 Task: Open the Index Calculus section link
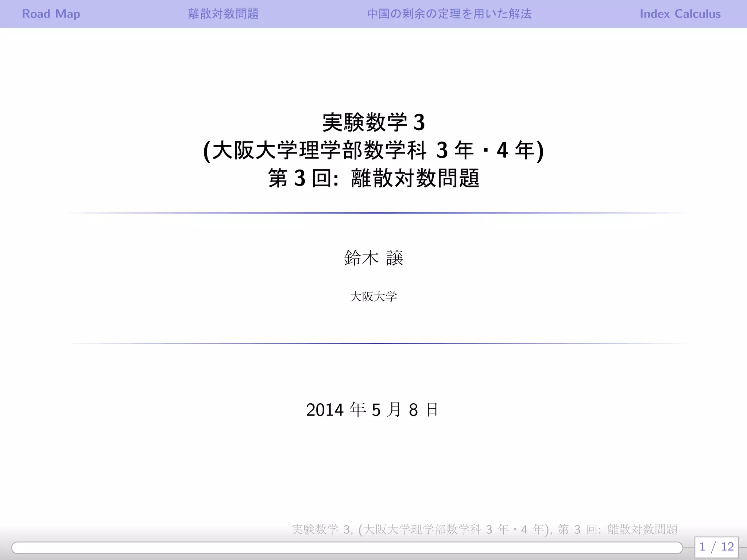pos(680,14)
